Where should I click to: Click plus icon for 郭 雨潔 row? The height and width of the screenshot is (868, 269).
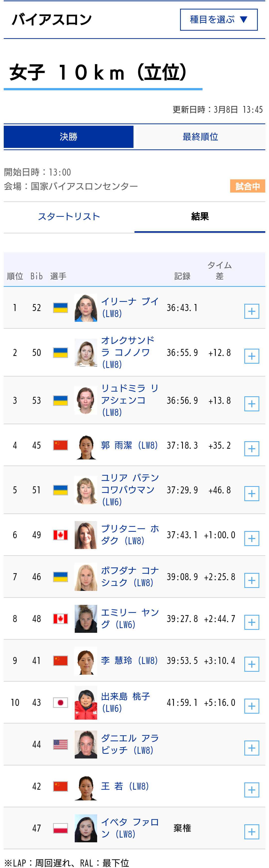pos(252,449)
